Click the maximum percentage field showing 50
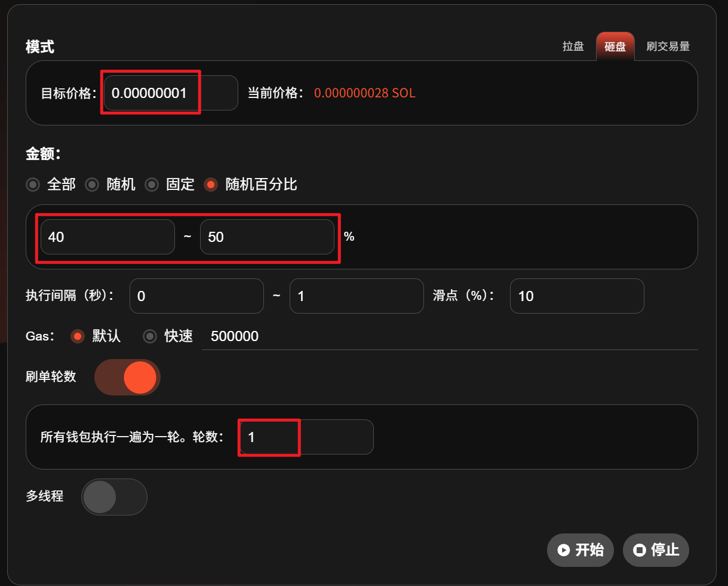The height and width of the screenshot is (586, 728). click(x=267, y=237)
